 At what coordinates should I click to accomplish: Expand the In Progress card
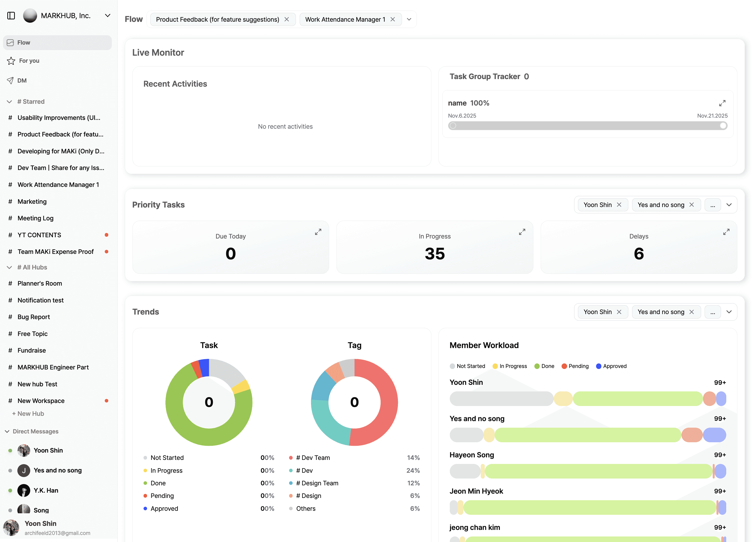(522, 232)
